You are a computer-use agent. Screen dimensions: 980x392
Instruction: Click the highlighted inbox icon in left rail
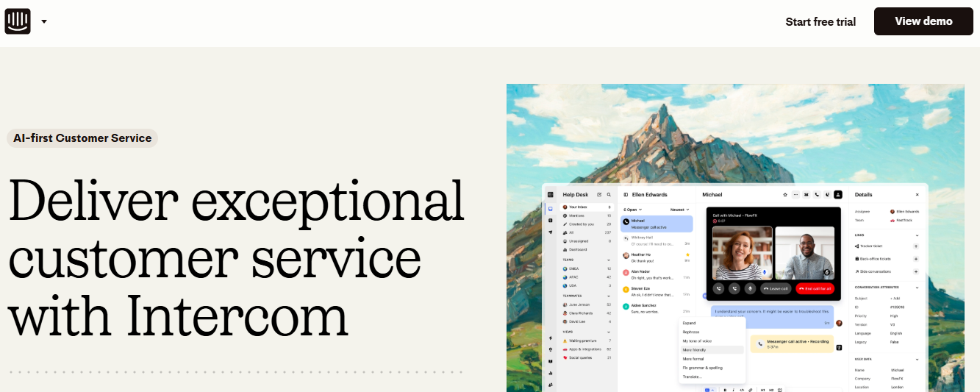551,209
